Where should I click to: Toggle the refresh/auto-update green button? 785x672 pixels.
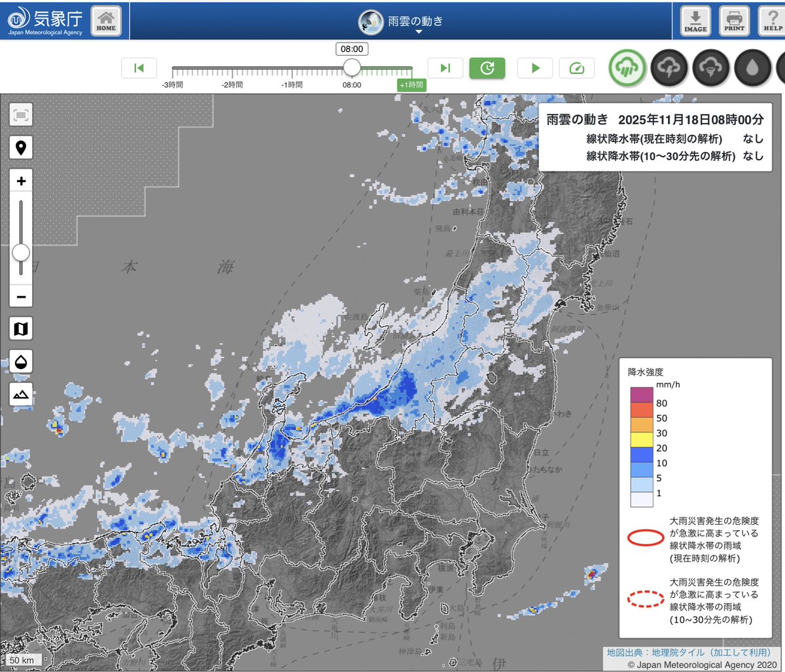[487, 67]
